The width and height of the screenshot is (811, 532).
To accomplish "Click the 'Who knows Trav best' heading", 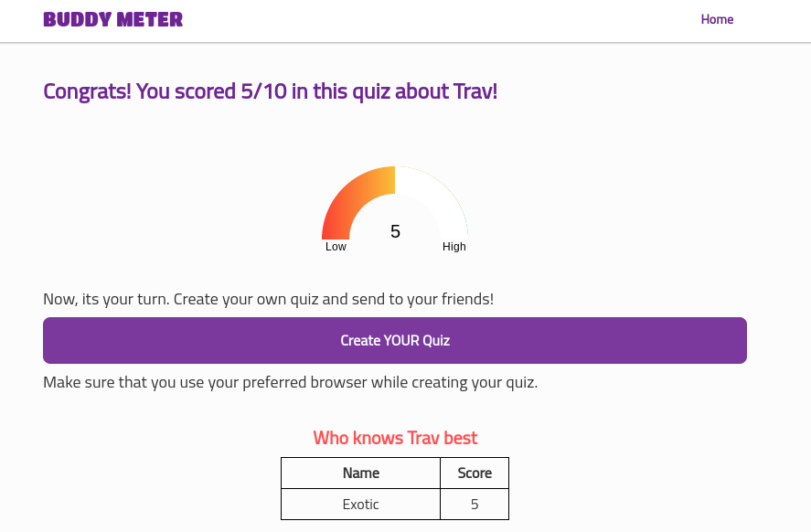I will [x=395, y=438].
